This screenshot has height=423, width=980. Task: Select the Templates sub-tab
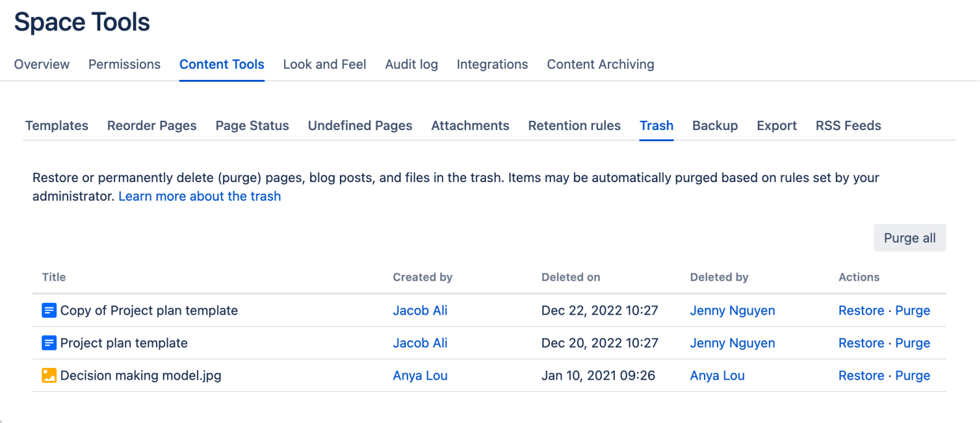click(x=57, y=126)
